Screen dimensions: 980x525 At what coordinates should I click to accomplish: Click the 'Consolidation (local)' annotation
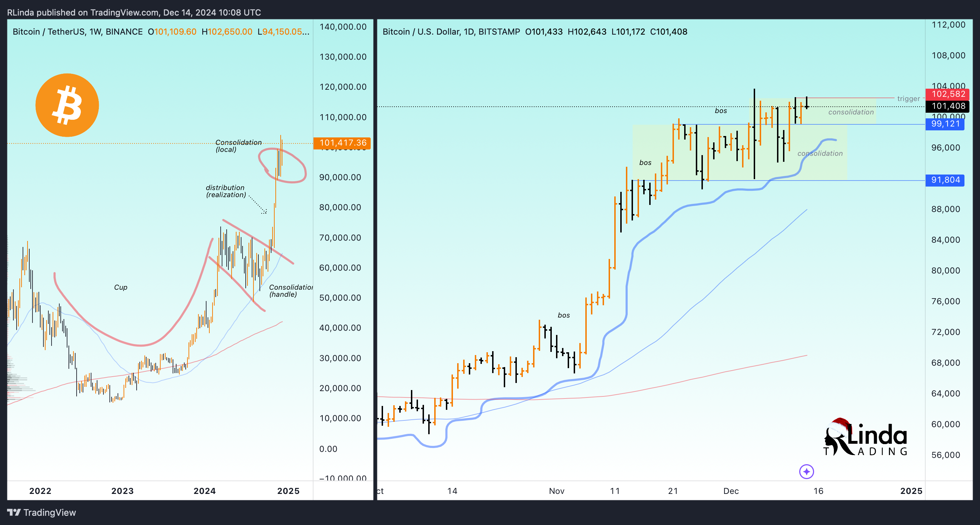tap(239, 146)
